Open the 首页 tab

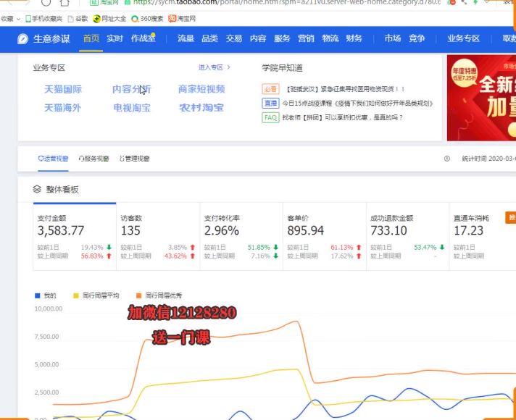click(91, 38)
